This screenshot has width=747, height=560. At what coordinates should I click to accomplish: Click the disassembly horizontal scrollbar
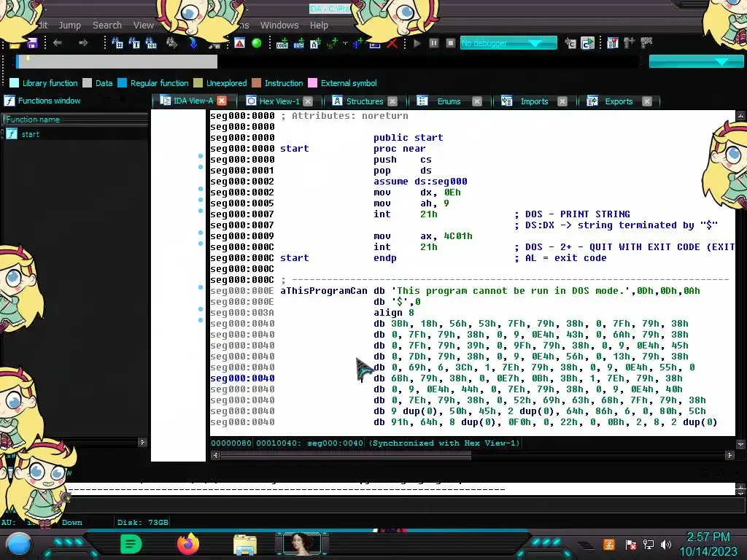point(346,456)
